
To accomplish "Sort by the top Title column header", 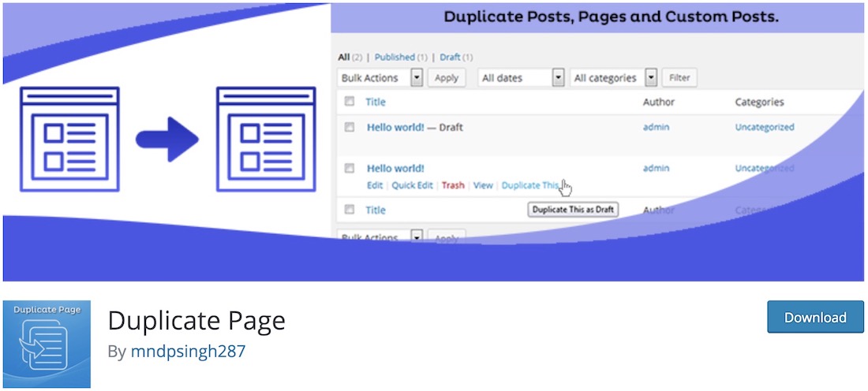I will pos(376,102).
